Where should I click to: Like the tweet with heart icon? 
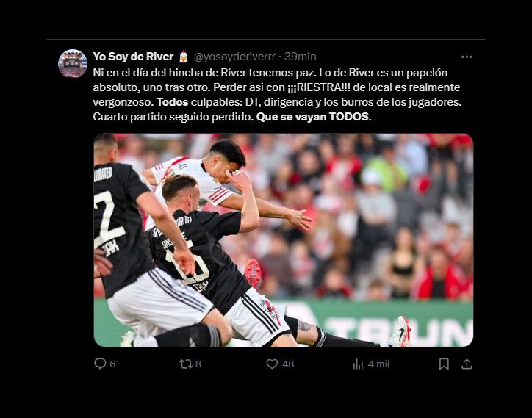click(x=272, y=364)
